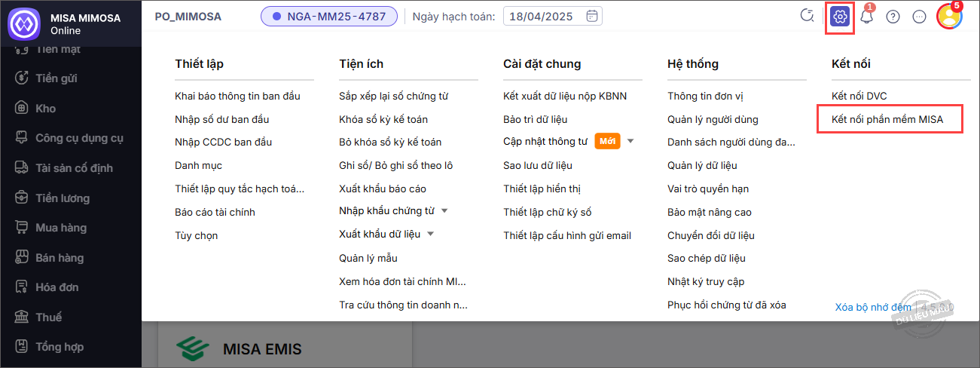Viewport: 980px width, 368px height.
Task: Click Tài sản cố định sidebar icon
Action: pyautogui.click(x=22, y=168)
